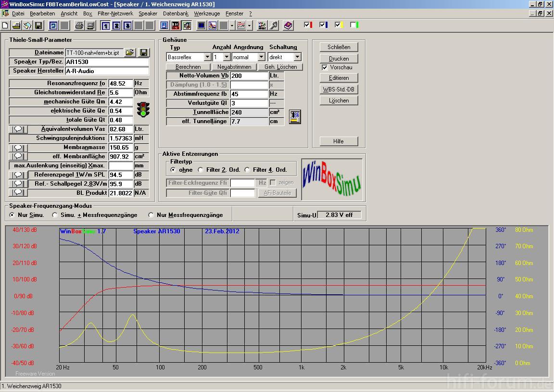Open the Filter-Netzwerk menu

tap(115, 13)
